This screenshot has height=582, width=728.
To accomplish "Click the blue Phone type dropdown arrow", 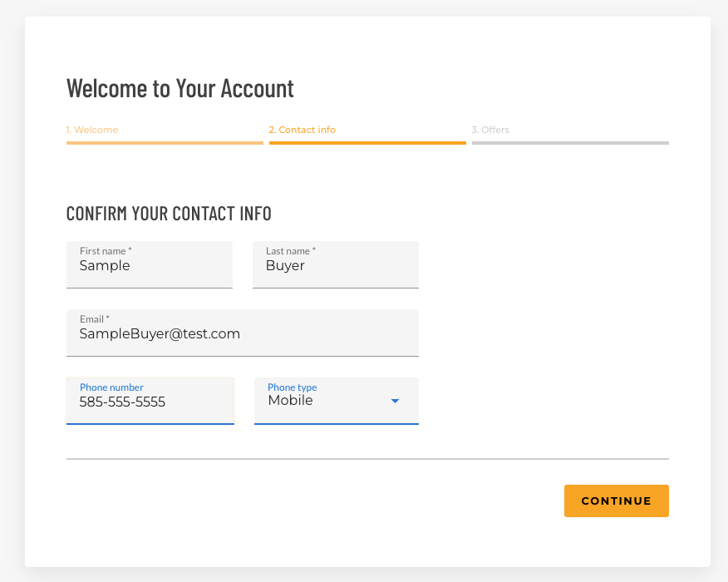I will [396, 401].
